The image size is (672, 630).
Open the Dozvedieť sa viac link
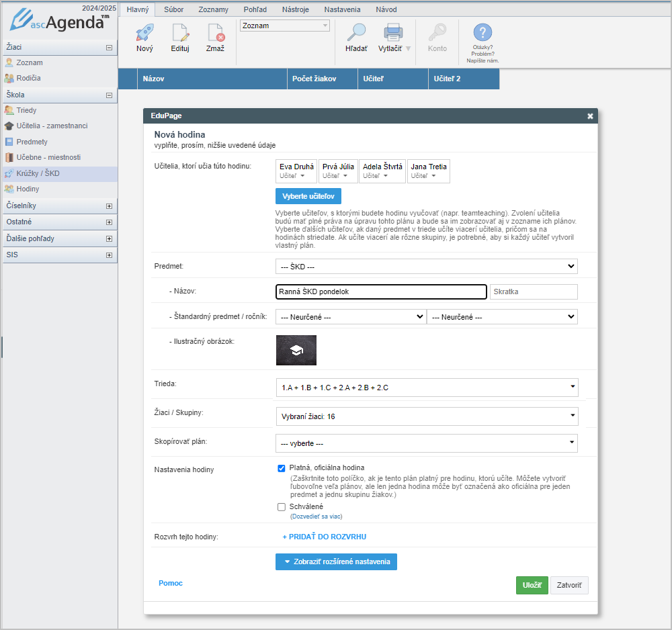click(317, 516)
